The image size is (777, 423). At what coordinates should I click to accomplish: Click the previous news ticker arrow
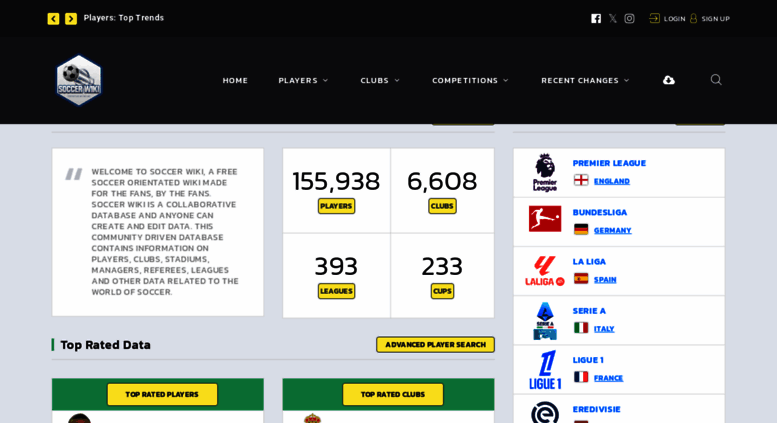[54, 19]
